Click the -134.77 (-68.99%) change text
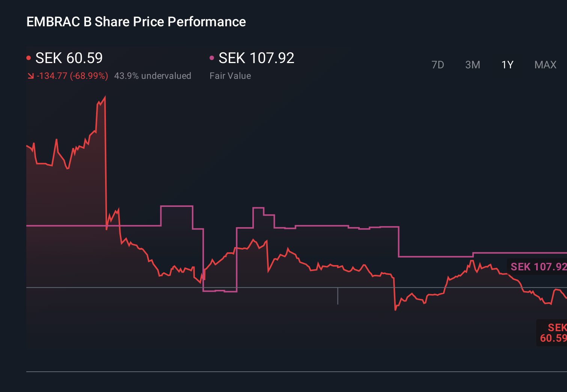This screenshot has height=392, width=567. [72, 75]
